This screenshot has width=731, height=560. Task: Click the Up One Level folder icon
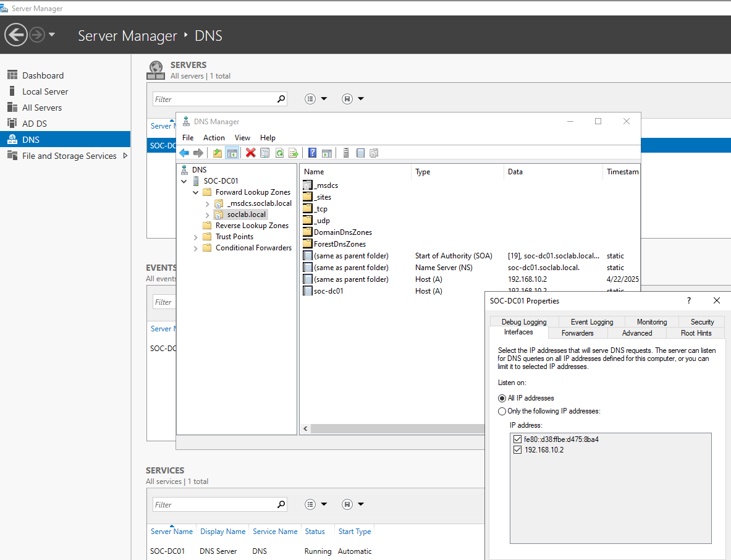click(x=218, y=153)
